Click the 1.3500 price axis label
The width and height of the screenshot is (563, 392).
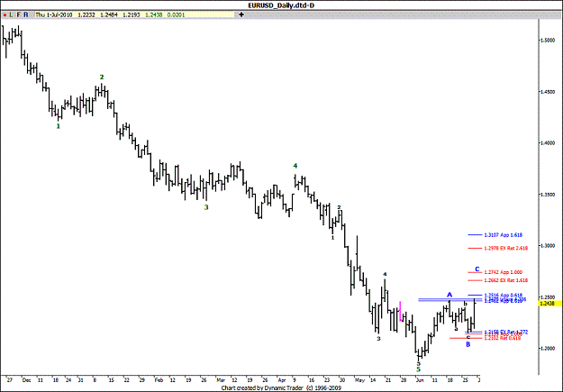(x=548, y=195)
